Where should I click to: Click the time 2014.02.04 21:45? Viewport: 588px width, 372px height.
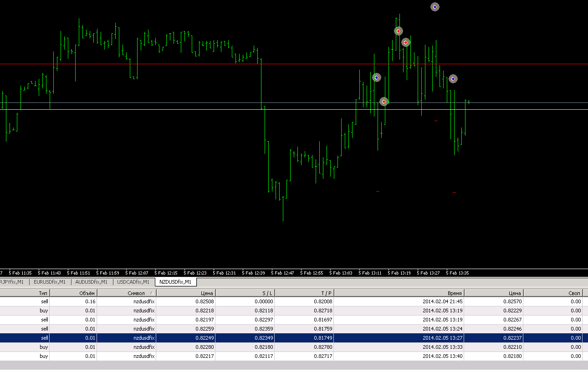443,301
